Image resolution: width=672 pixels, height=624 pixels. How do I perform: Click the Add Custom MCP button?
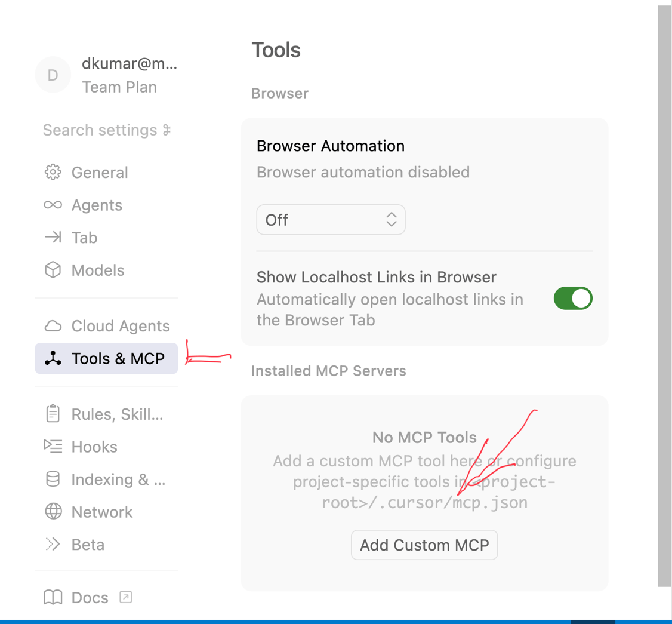(x=424, y=544)
